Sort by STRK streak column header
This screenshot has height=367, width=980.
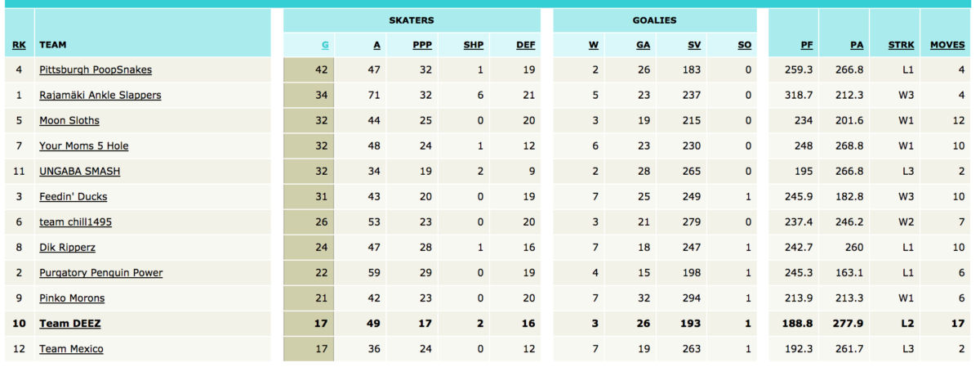(902, 45)
